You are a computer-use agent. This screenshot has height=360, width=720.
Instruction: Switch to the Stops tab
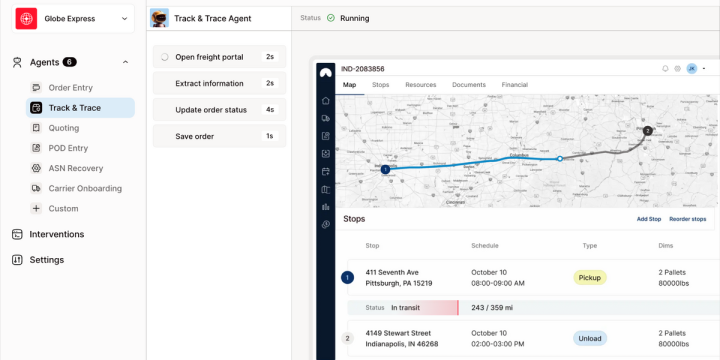[x=381, y=85]
